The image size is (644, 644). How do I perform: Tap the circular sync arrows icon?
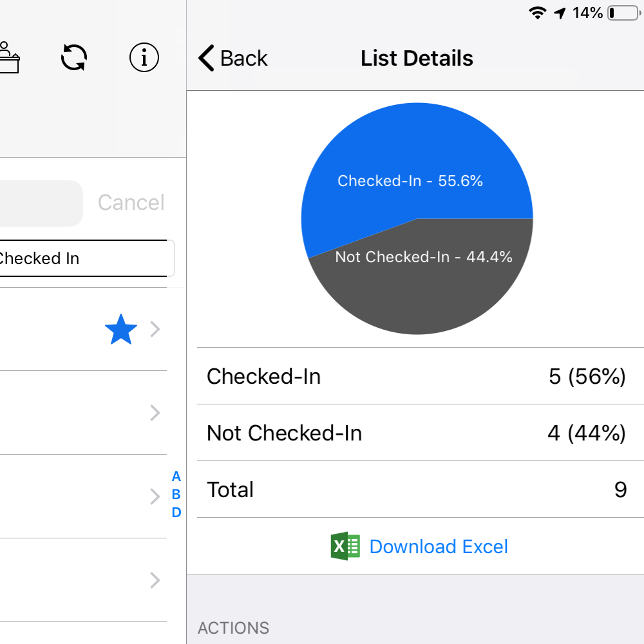74,58
